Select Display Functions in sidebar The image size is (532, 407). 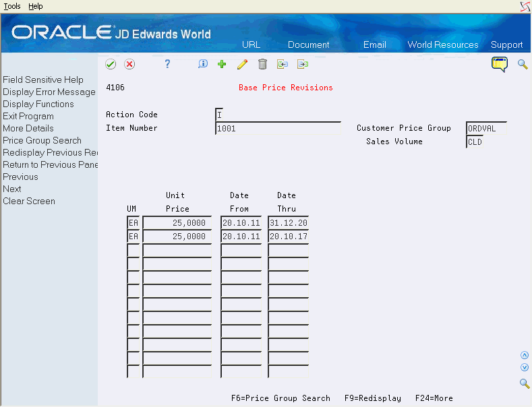point(38,104)
